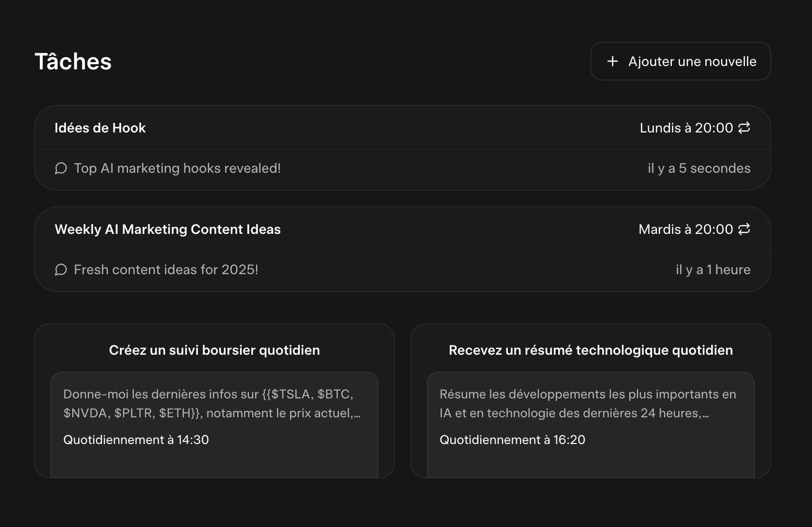Select the Quotidiennement à 14:30 schedule
Image resolution: width=812 pixels, height=527 pixels.
136,440
